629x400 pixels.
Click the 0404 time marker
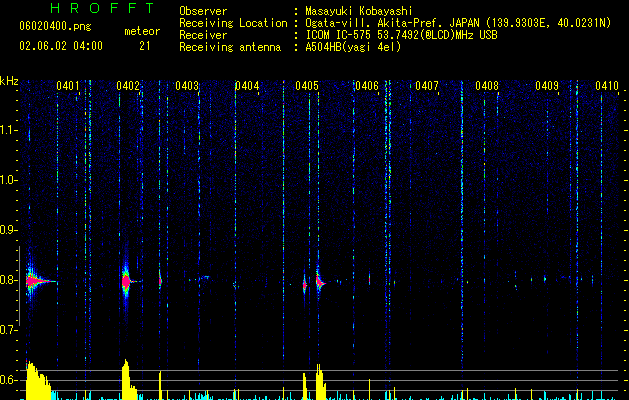[x=247, y=86]
